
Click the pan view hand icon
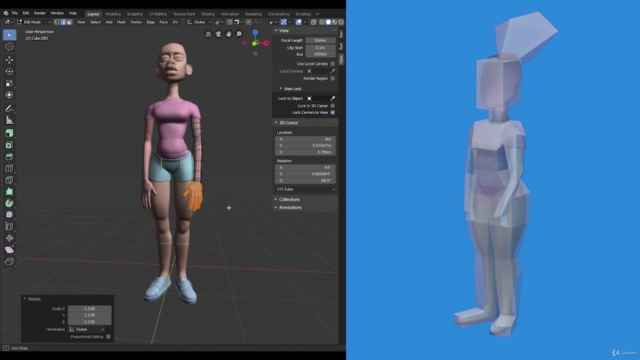coord(229,34)
